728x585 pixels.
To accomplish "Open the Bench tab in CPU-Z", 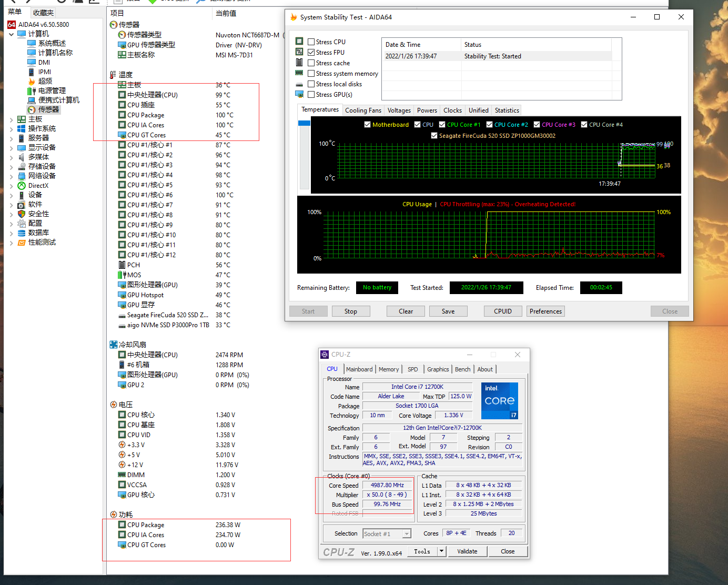I will coord(463,369).
